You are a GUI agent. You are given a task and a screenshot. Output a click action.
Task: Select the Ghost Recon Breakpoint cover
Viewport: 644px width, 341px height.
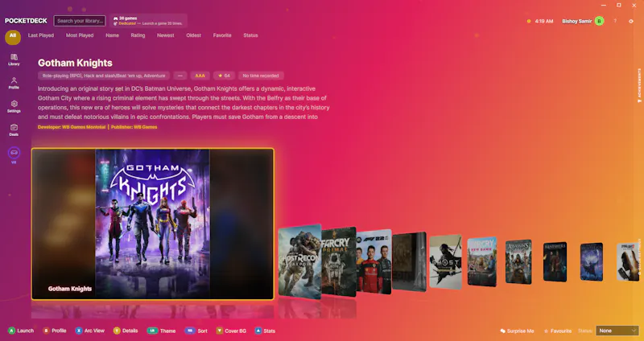click(x=299, y=261)
